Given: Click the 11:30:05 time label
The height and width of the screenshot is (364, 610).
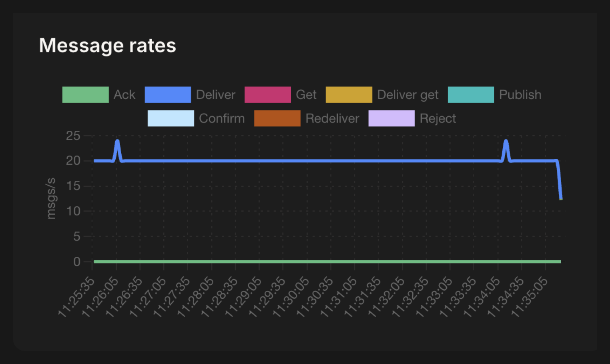Looking at the screenshot, I should pyautogui.click(x=291, y=297).
